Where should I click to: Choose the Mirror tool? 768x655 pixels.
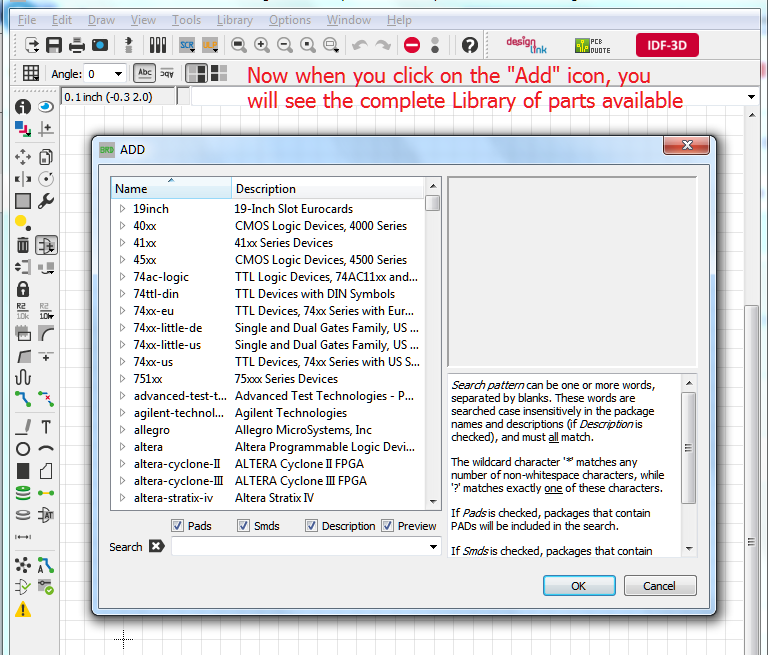23,179
